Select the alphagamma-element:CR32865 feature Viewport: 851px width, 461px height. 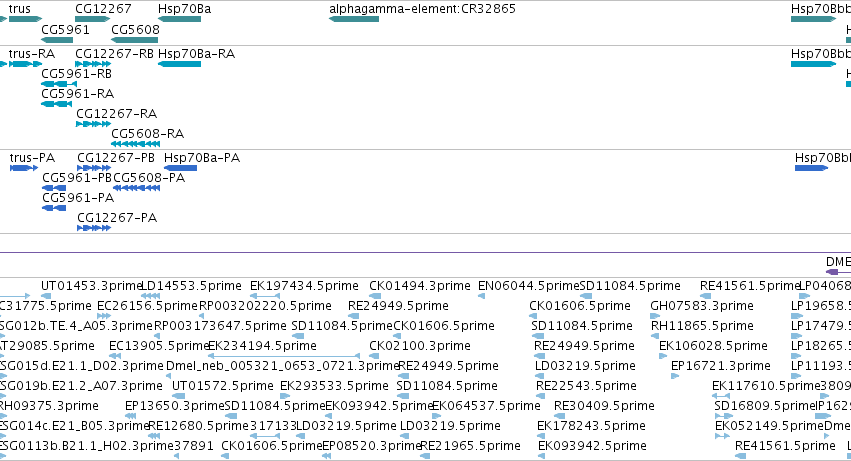point(354,19)
